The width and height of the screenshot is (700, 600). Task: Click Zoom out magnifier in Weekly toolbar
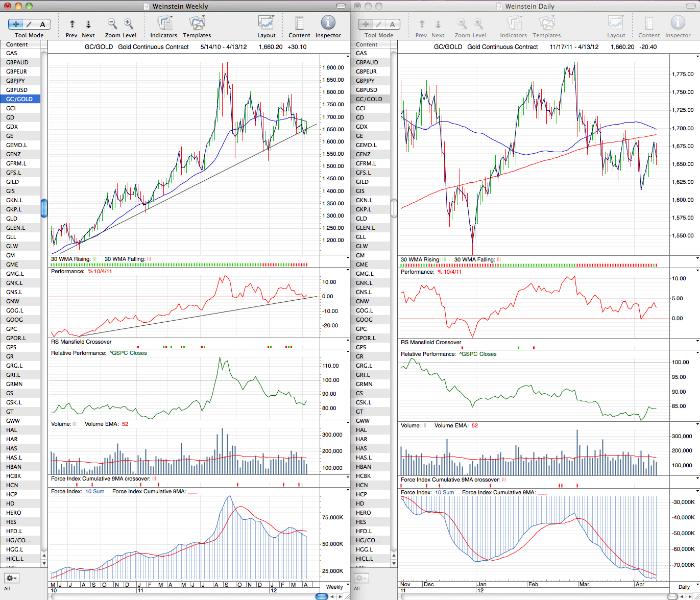pyautogui.click(x=112, y=24)
